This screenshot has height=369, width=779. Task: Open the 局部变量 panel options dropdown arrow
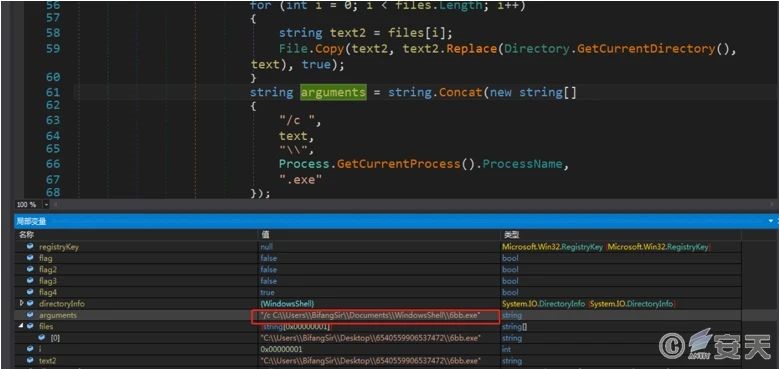771,221
